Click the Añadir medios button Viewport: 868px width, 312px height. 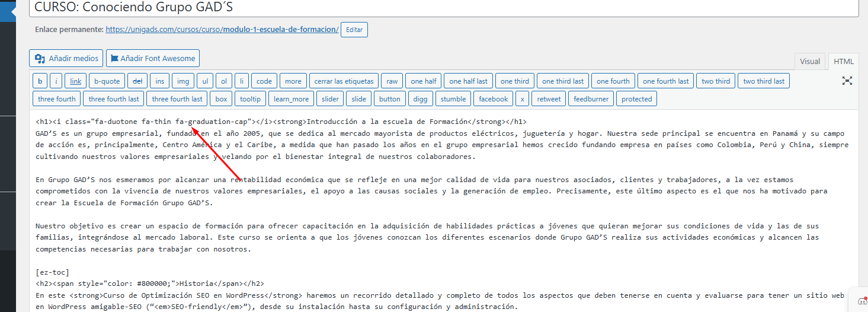[66, 58]
